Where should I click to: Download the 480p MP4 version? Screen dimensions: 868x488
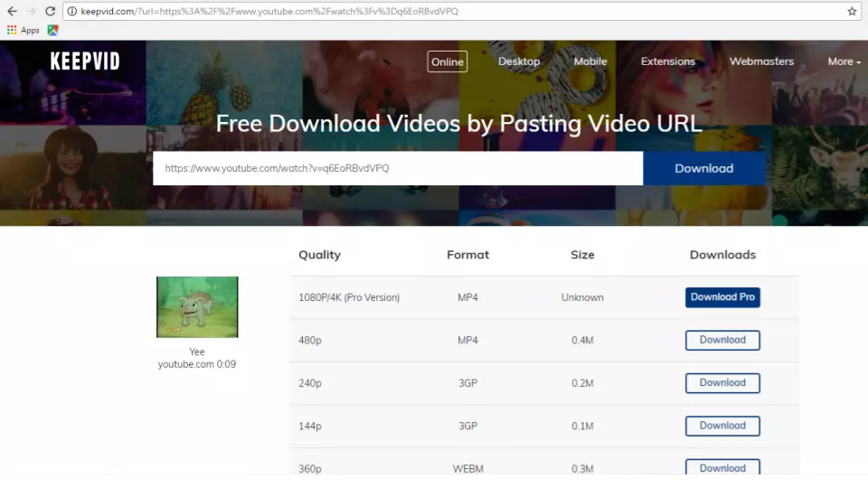[x=722, y=341]
